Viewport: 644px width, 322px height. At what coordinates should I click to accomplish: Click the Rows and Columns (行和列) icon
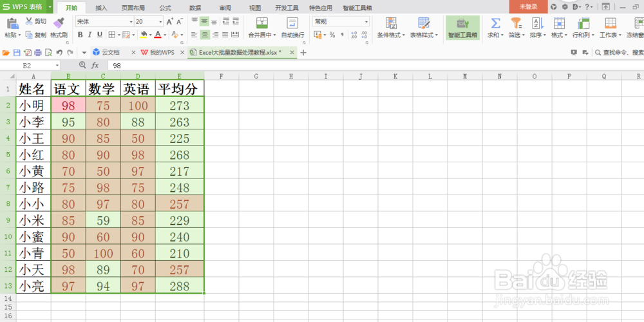[583, 23]
